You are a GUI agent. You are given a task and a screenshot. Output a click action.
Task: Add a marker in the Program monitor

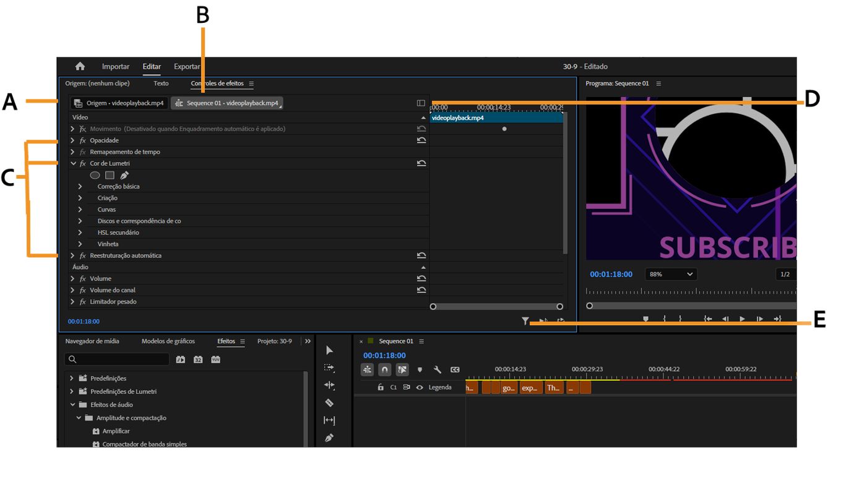(x=645, y=319)
